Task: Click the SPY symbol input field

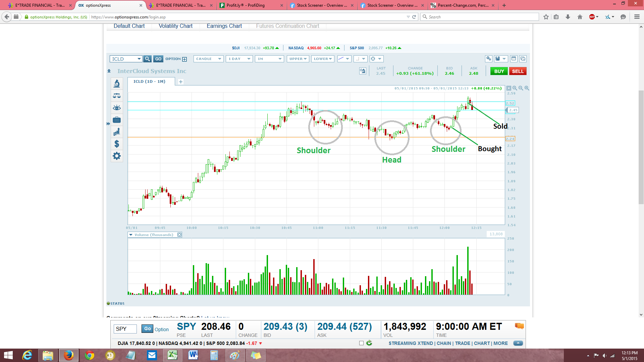Action: click(125, 329)
